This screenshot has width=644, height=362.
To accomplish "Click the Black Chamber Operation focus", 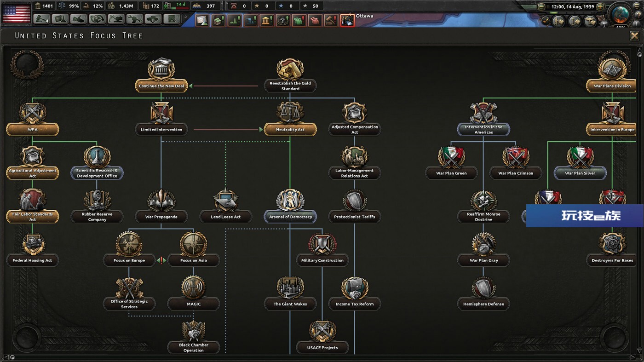I will point(193,337).
